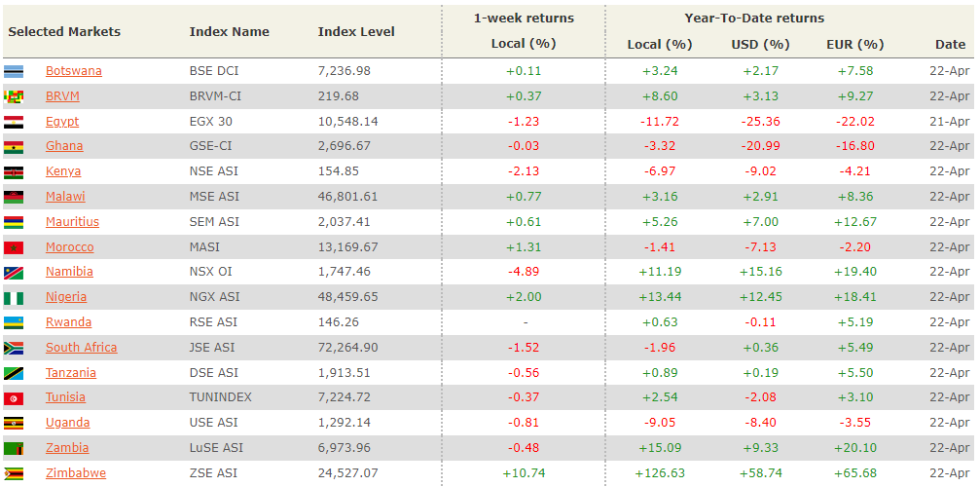
Task: Open the BRVM market link
Action: [x=62, y=96]
